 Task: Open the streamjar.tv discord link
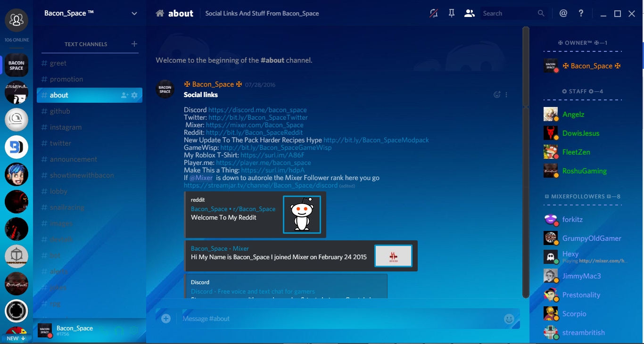[x=261, y=185]
